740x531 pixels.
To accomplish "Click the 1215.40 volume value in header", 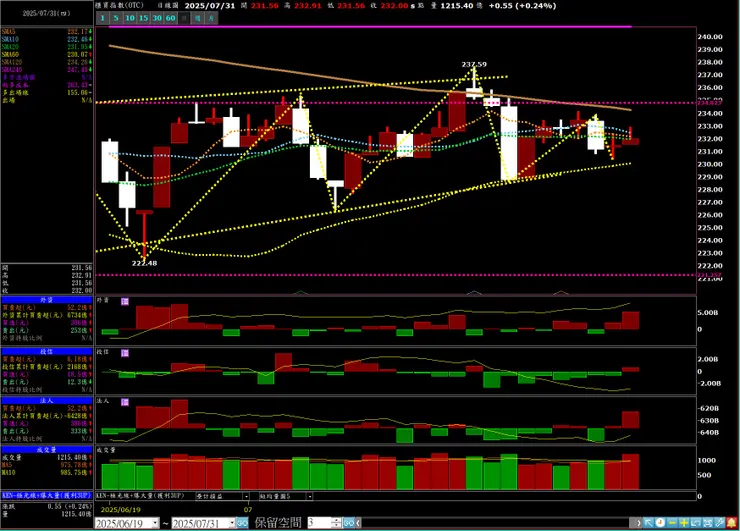I will coord(455,6).
